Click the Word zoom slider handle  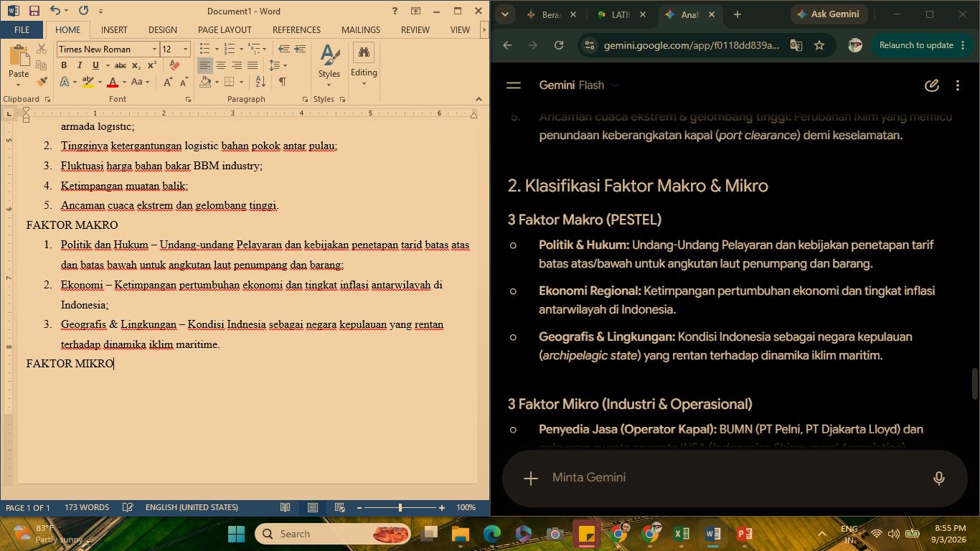[x=400, y=508]
